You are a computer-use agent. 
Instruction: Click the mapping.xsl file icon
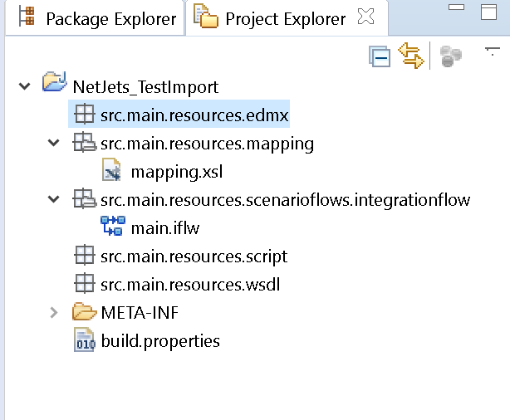point(111,169)
